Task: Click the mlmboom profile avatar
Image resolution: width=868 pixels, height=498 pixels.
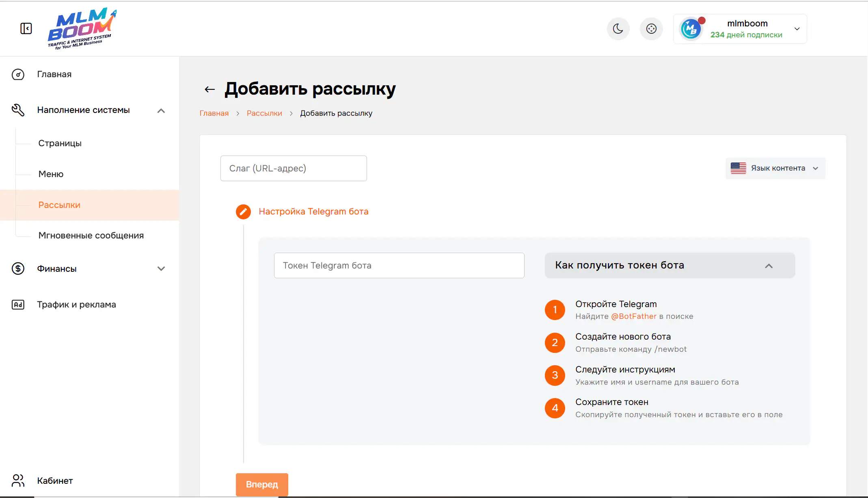Action: coord(691,29)
